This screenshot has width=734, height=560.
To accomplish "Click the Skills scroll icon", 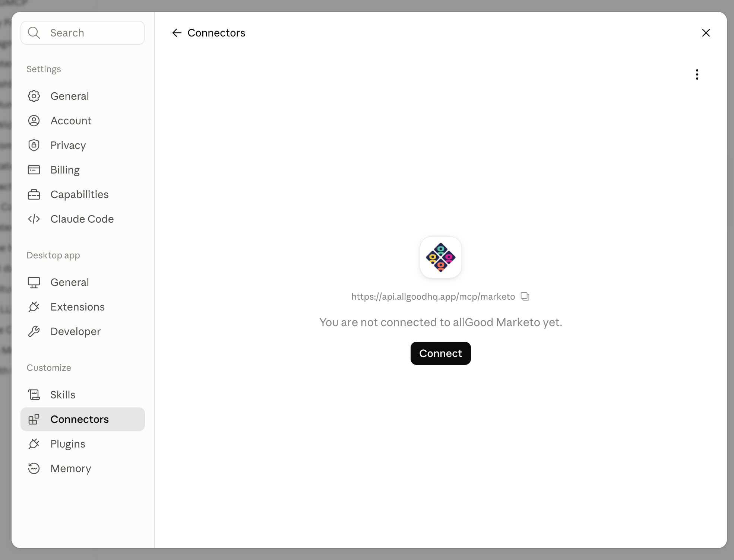I will click(x=34, y=395).
